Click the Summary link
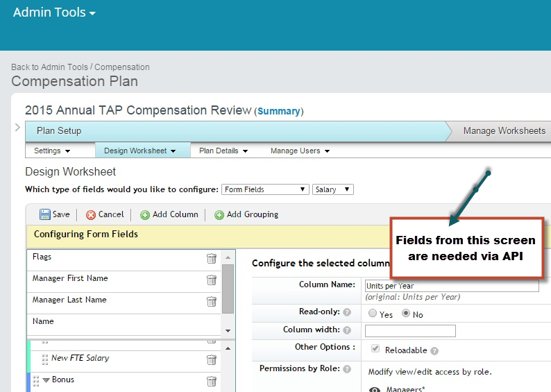This screenshot has width=551, height=392. [279, 111]
